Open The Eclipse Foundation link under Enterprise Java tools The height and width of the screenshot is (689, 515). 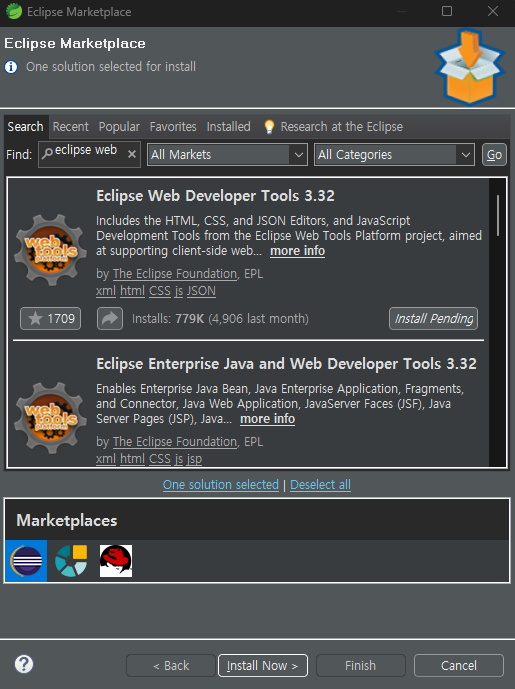click(175, 441)
